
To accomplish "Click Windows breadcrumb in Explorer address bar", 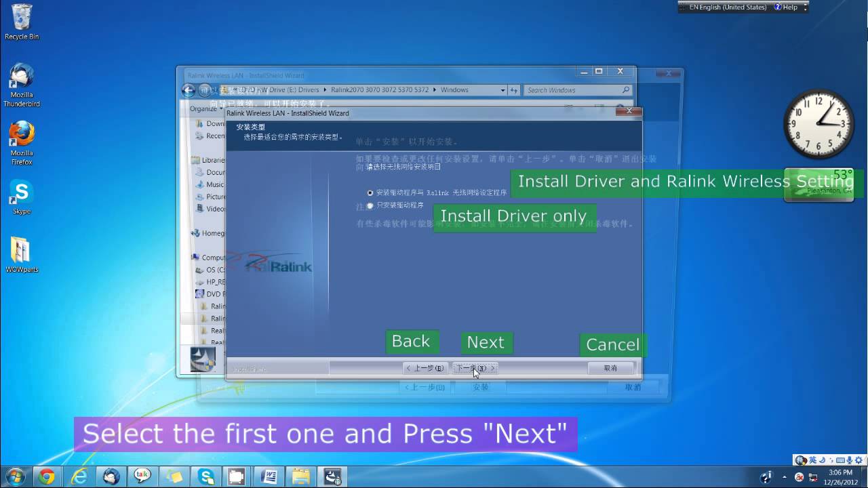I will pos(454,90).
